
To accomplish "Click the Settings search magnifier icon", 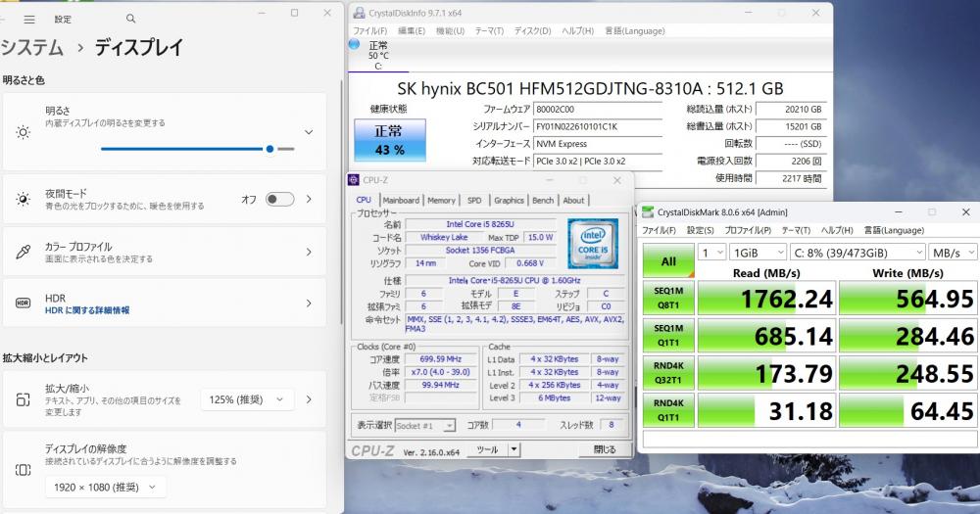I will [131, 19].
